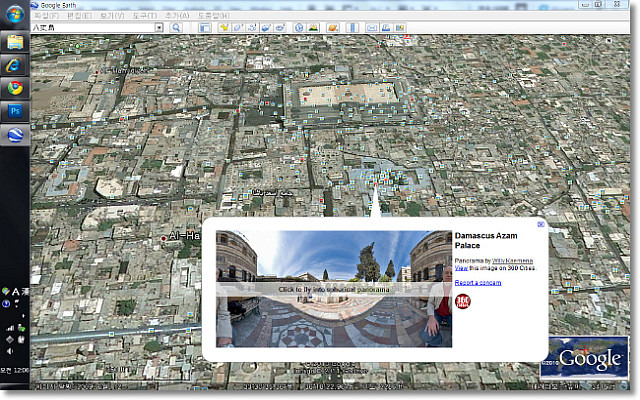Show historical imagery with clock icon
This screenshot has height=400, width=640.
(299, 27)
